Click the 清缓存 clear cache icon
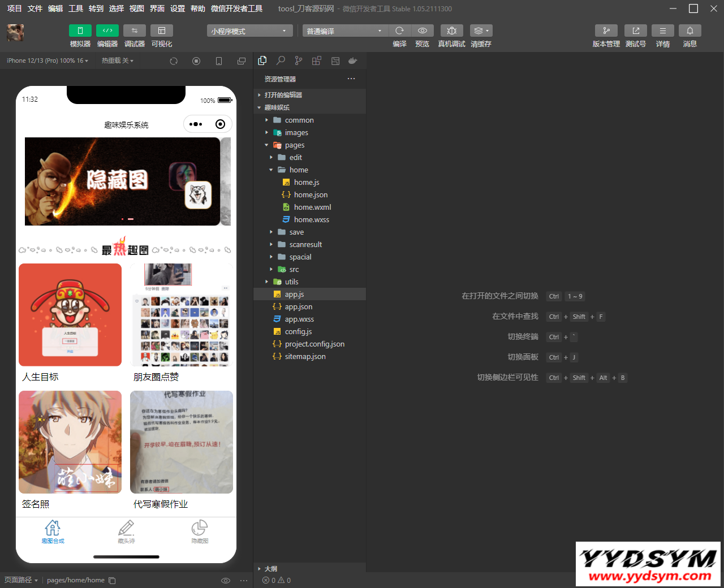Viewport: 724px width, 588px height. 481,31
